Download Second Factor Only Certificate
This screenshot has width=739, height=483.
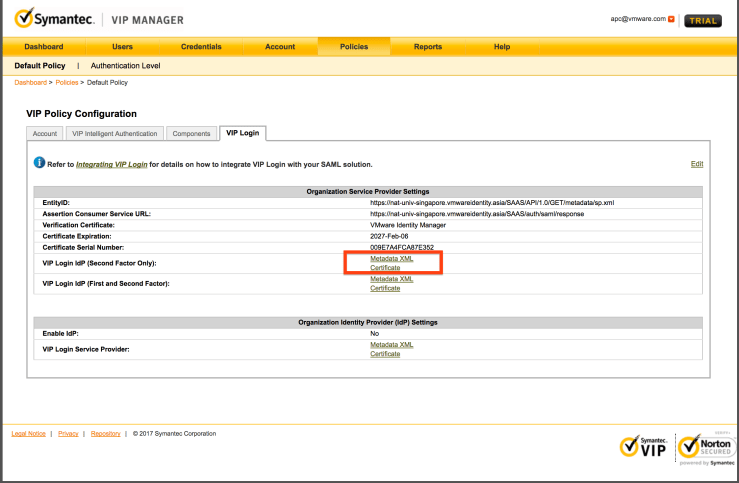385,268
